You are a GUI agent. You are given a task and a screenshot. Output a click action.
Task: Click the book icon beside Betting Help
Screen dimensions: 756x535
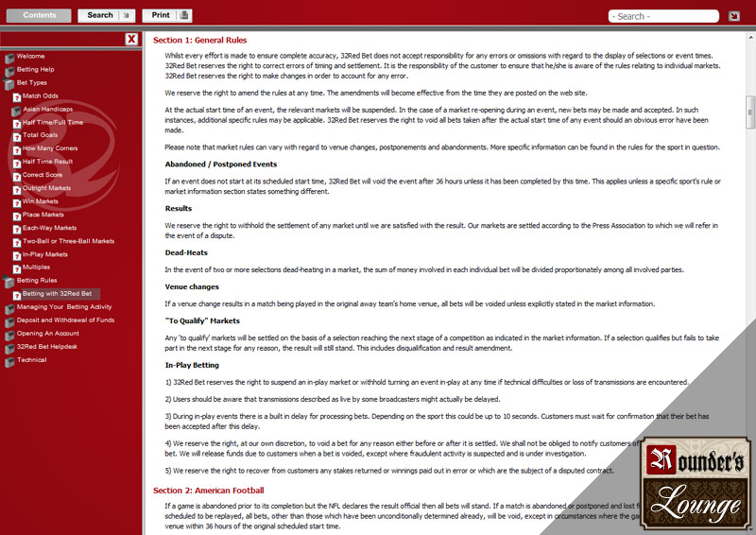(9, 72)
